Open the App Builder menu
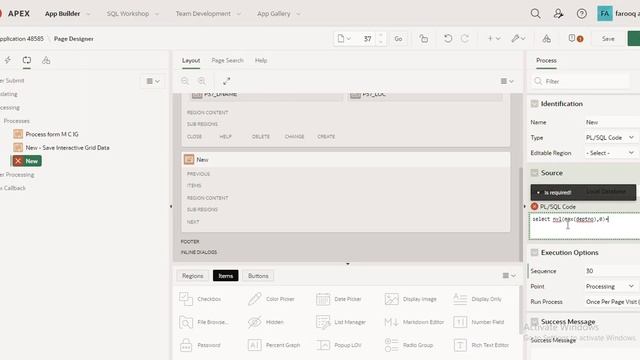640x360 pixels. click(67, 13)
